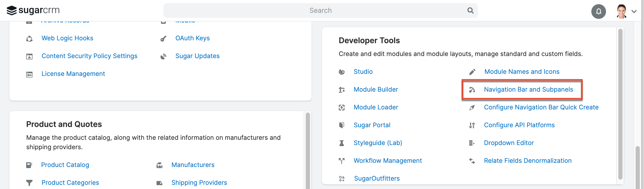Click the Product Catalog icon

click(29, 165)
